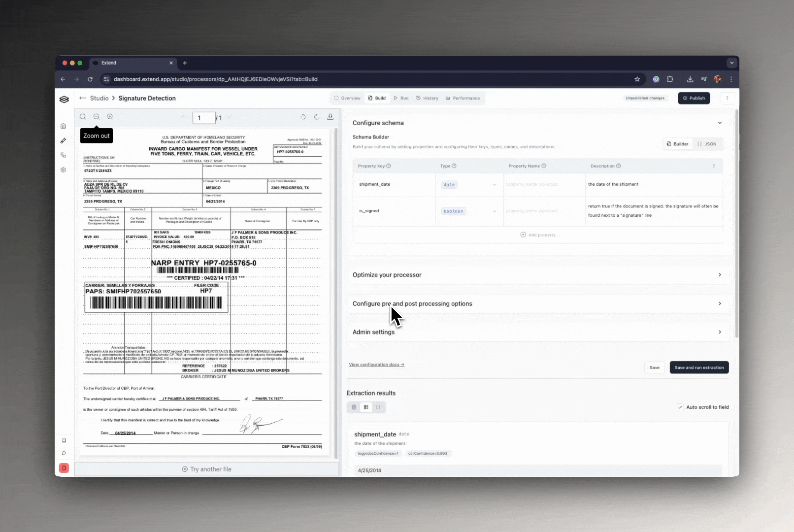Toggle the Auto scroll to field checkbox
Viewport: 794px width, 532px height.
tap(680, 407)
